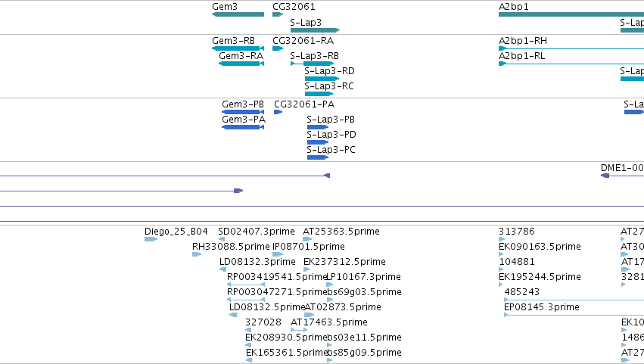
Task: Select the bs03e11.5prime EST
Action: 329,345
